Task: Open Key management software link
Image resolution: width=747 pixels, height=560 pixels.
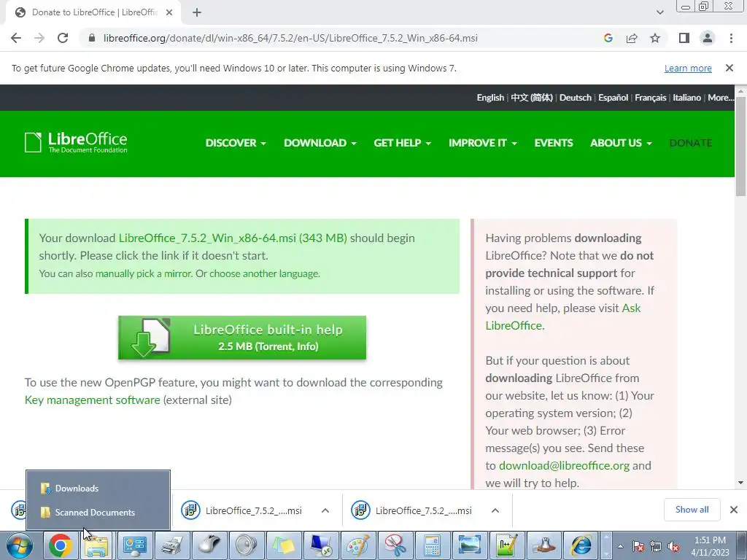Action: pos(93,400)
